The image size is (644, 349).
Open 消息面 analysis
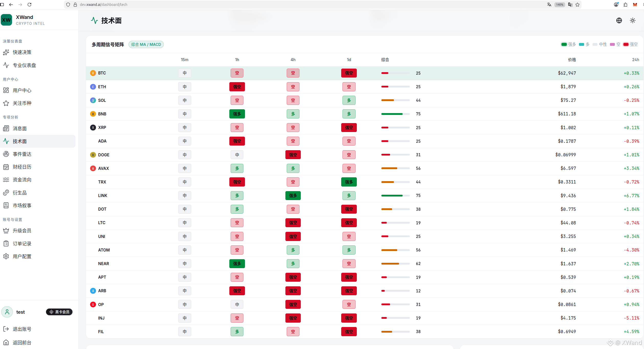point(38,128)
